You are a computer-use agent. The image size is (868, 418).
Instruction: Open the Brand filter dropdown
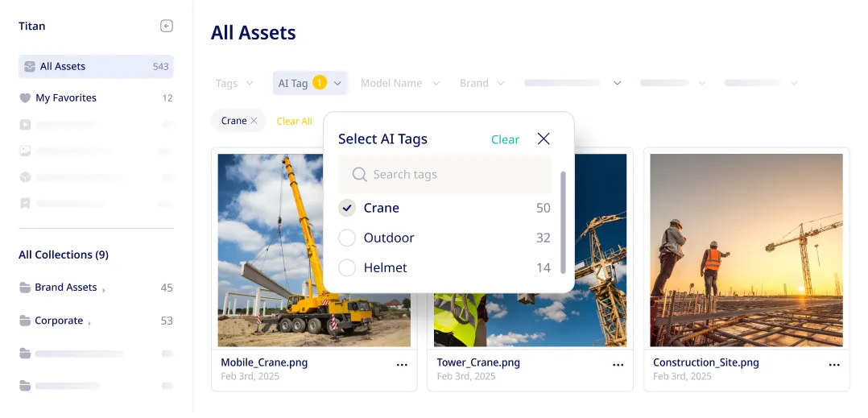482,83
